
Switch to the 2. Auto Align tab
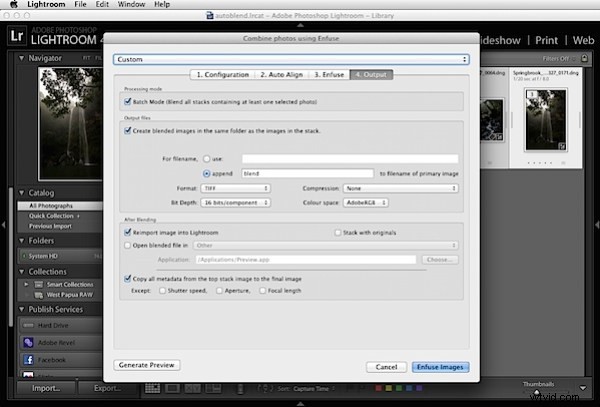point(282,75)
